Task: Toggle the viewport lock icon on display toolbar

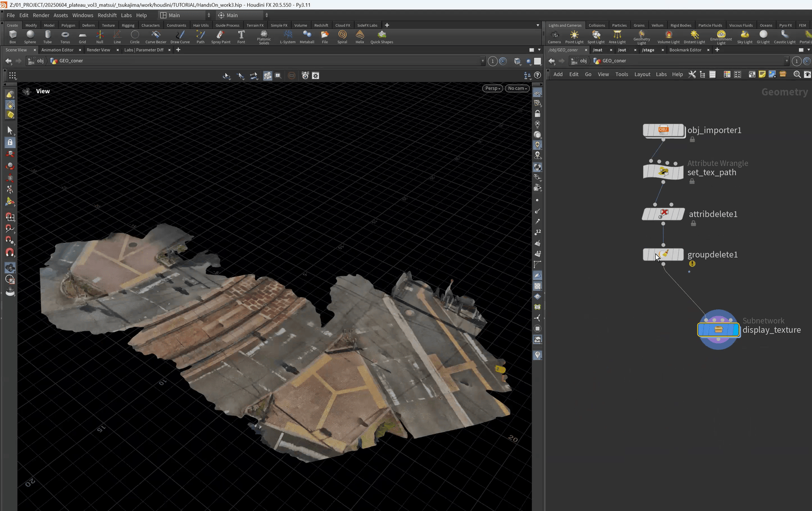Action: pyautogui.click(x=537, y=113)
